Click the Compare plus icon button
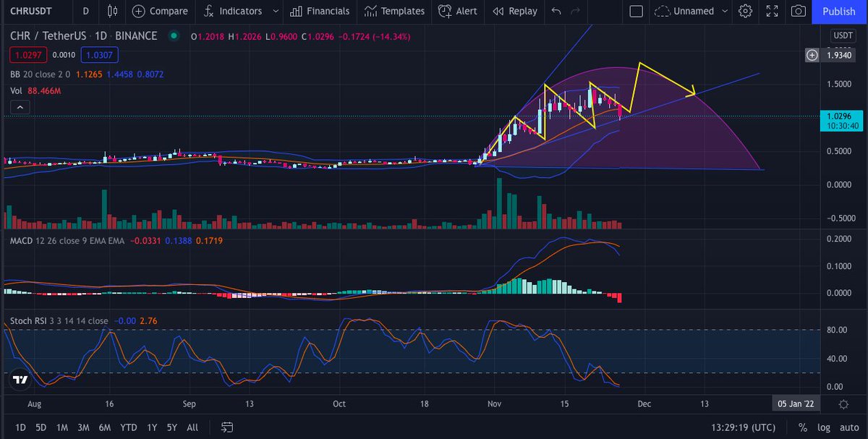The image size is (868, 439). tap(137, 11)
